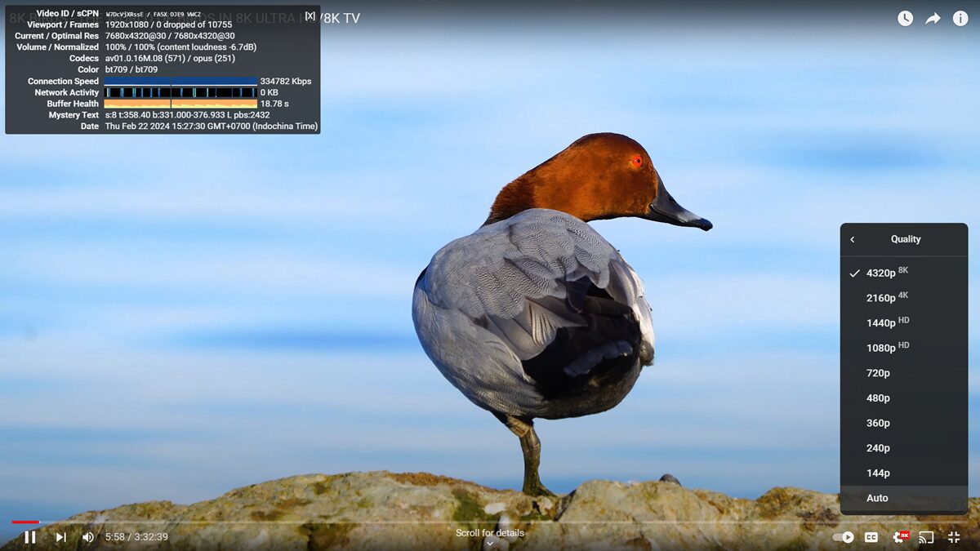Click the Mystery Text value starting 's:8'
This screenshot has height=551, width=980.
coord(188,115)
